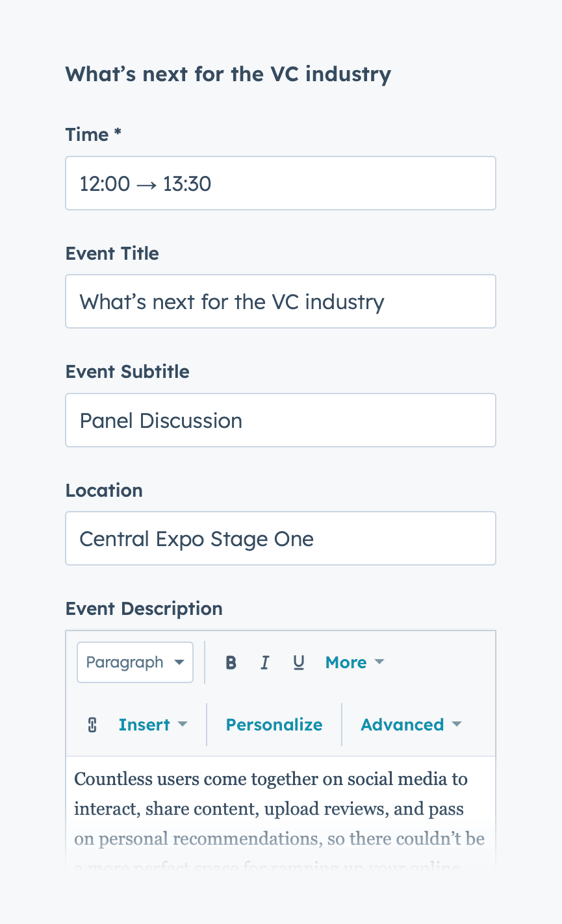Focus the Time field showing 12:00 → 13:30
562x924 pixels.
click(281, 183)
